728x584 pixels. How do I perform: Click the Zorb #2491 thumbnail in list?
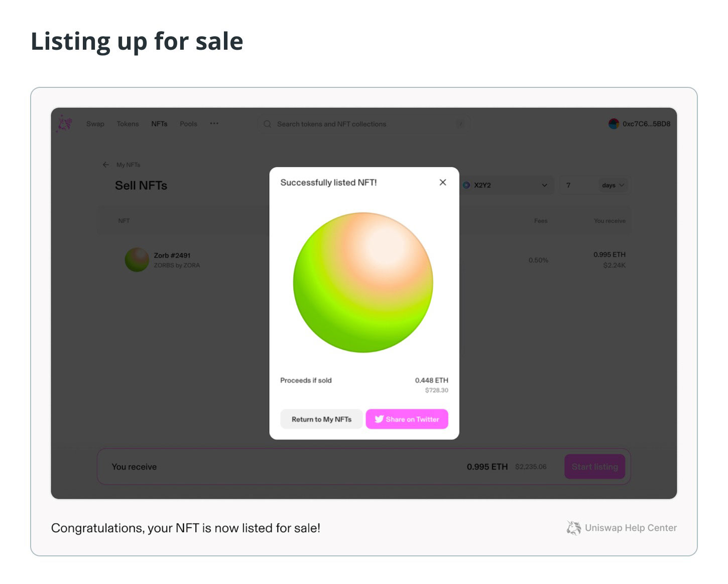click(x=137, y=260)
